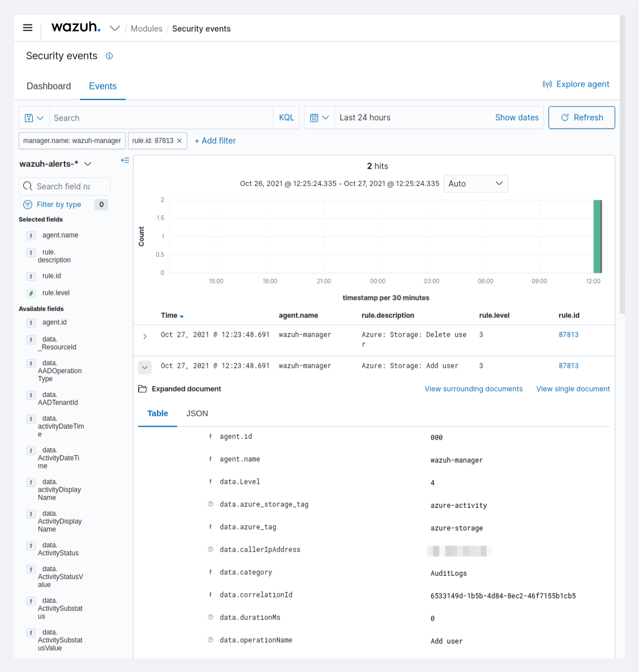Select rule.level selected field
639x672 pixels.
click(56, 292)
